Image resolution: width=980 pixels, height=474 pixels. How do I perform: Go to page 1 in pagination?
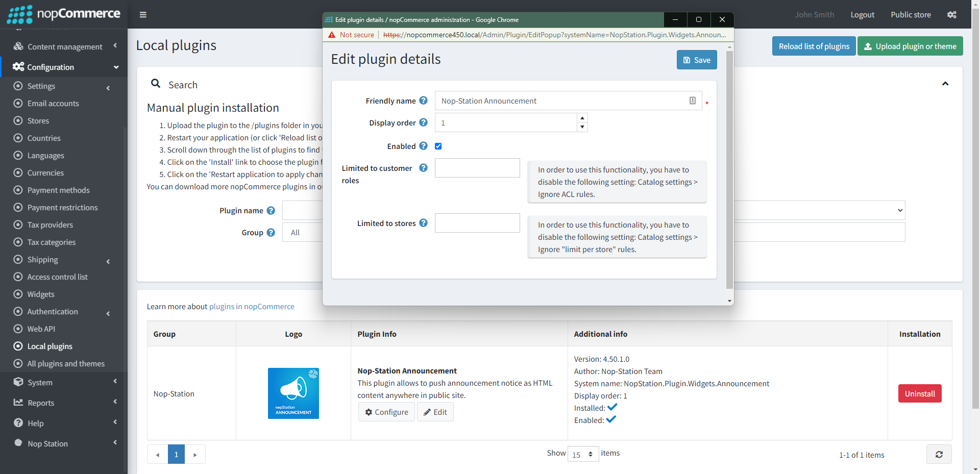(176, 454)
